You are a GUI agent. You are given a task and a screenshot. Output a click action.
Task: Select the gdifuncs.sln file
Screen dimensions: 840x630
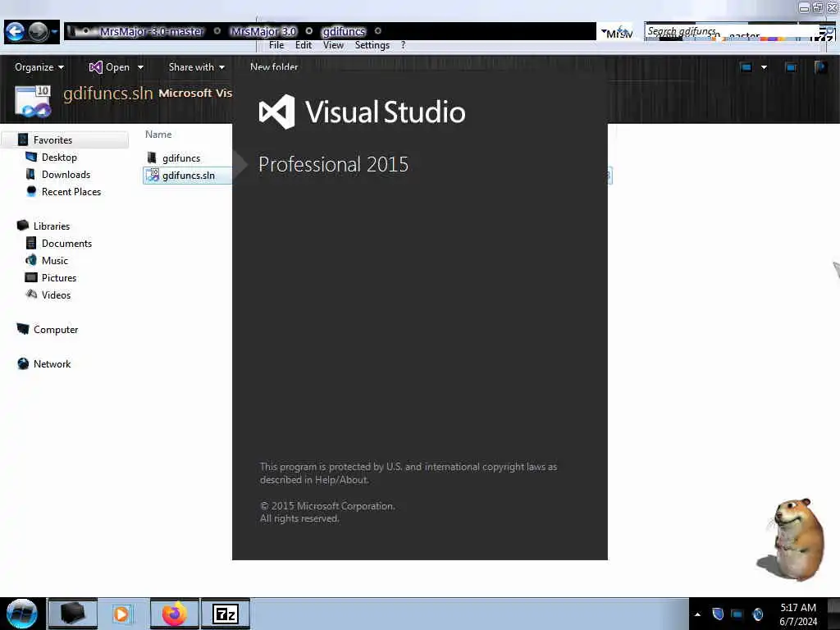188,176
